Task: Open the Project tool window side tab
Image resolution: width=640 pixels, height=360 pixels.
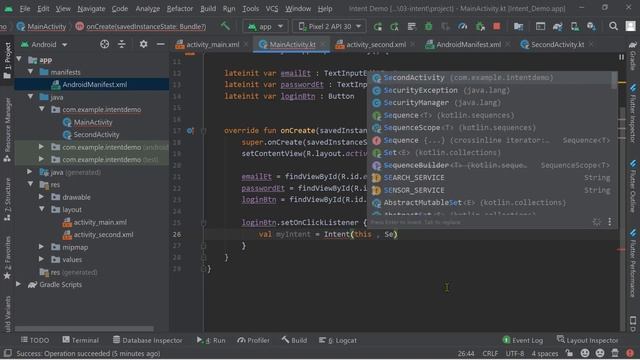Action: click(7, 61)
